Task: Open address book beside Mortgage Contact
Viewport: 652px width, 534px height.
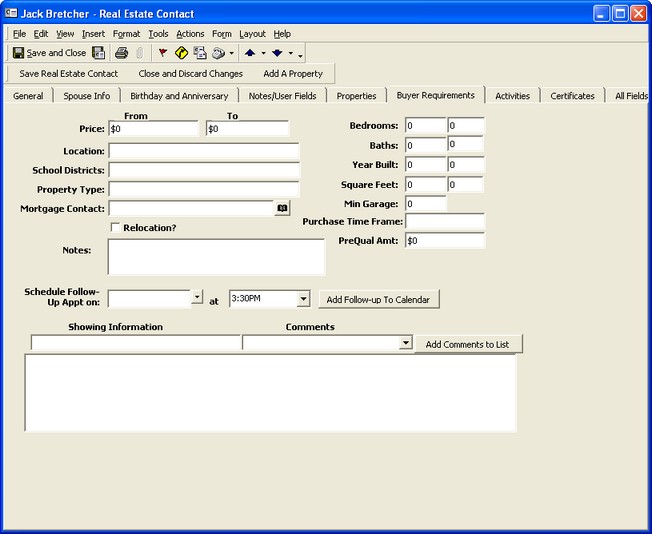Action: [282, 208]
